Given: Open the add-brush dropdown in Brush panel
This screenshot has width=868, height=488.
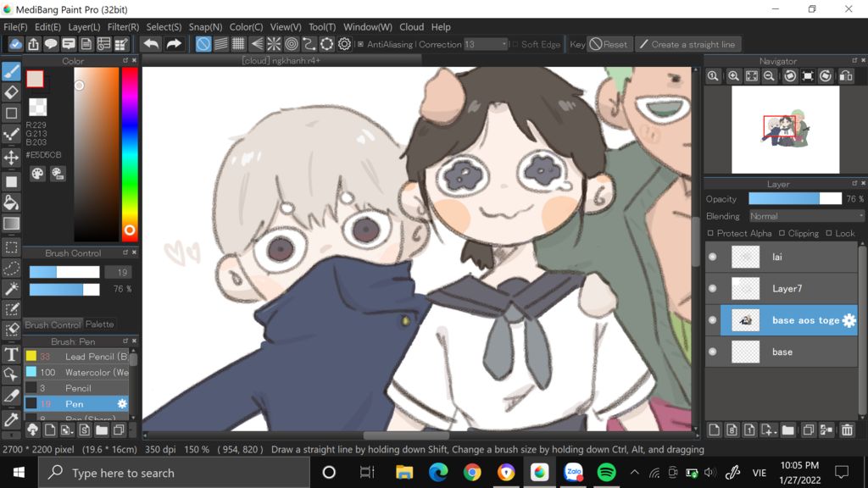Looking at the screenshot, I should pyautogui.click(x=66, y=430).
